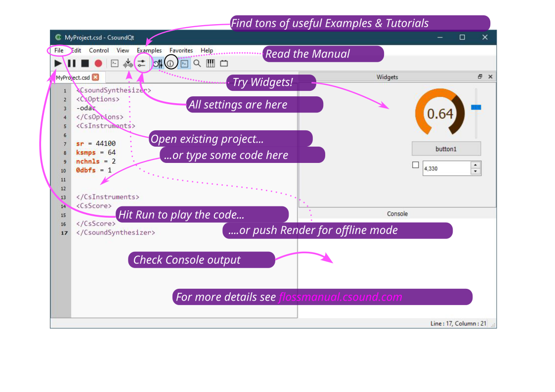Open the Examples menu

click(x=149, y=50)
